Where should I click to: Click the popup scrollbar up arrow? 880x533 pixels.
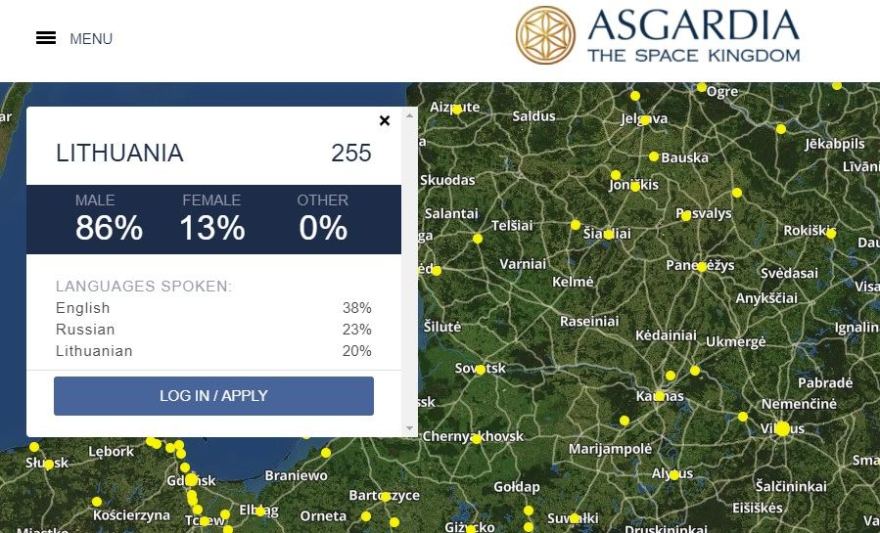(x=410, y=116)
